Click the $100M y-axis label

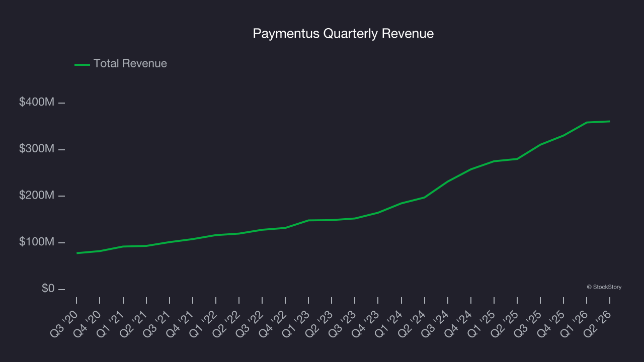(x=36, y=242)
